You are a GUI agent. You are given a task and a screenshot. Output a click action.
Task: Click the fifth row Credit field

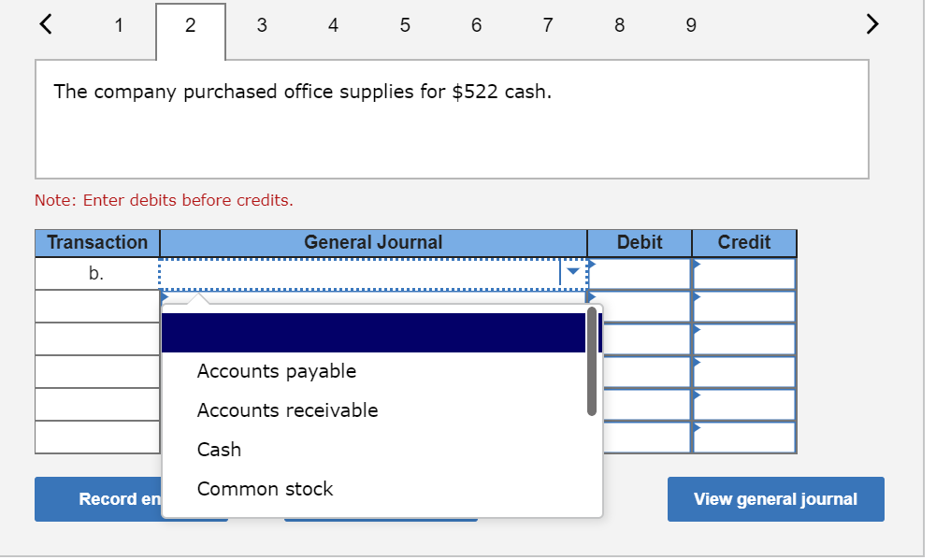click(743, 405)
